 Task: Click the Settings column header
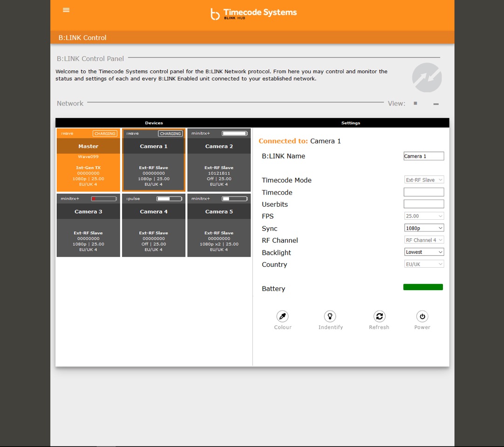click(x=351, y=123)
